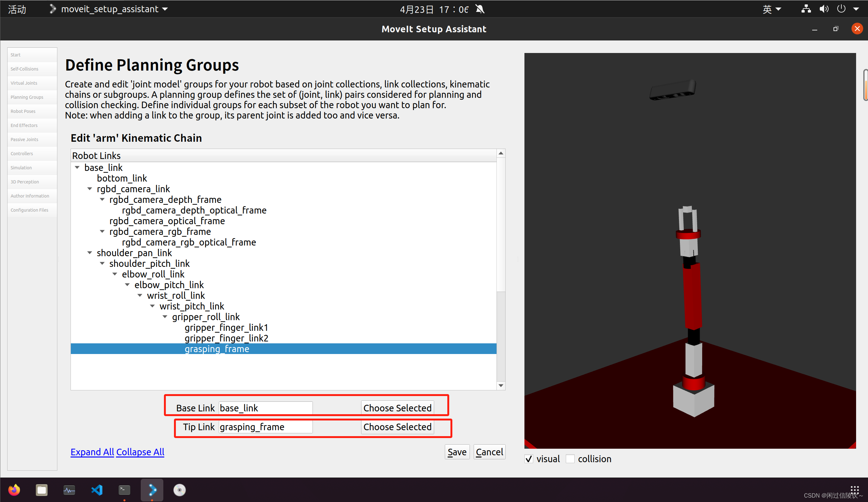Image resolution: width=868 pixels, height=502 pixels.
Task: Open the network status tray icon
Action: 806,9
